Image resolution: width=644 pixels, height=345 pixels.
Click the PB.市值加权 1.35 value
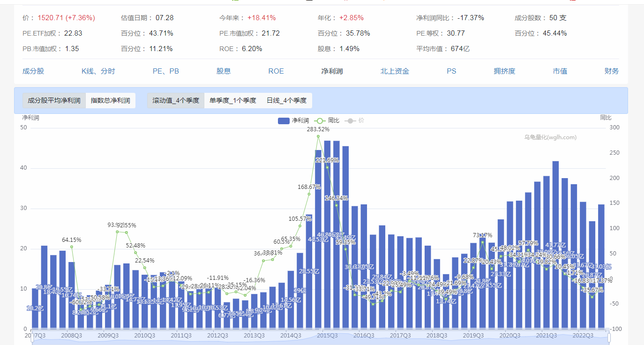(x=72, y=49)
